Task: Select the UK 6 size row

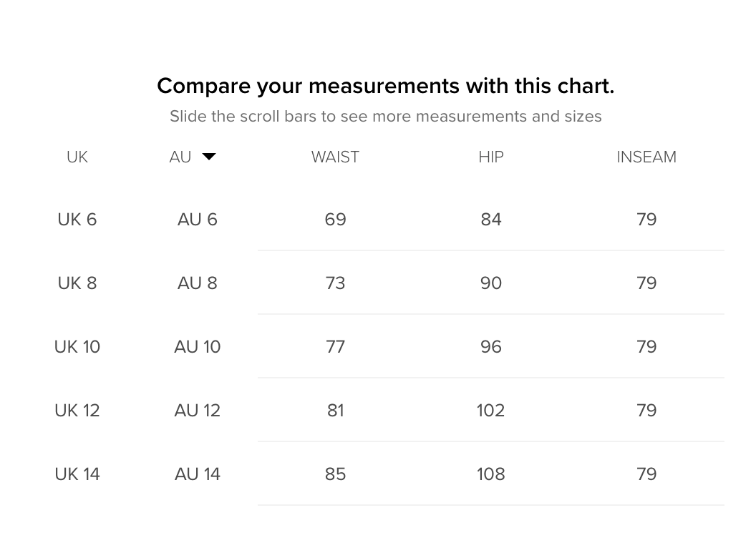Action: tap(77, 220)
